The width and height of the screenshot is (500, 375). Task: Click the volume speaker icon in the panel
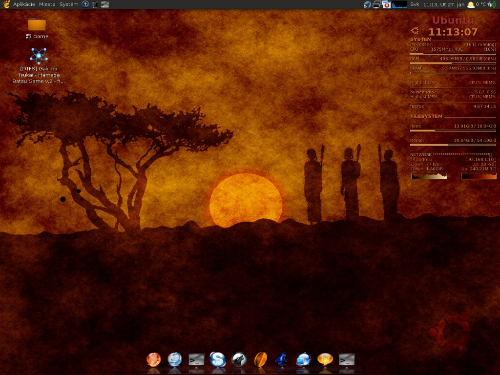click(x=492, y=4)
